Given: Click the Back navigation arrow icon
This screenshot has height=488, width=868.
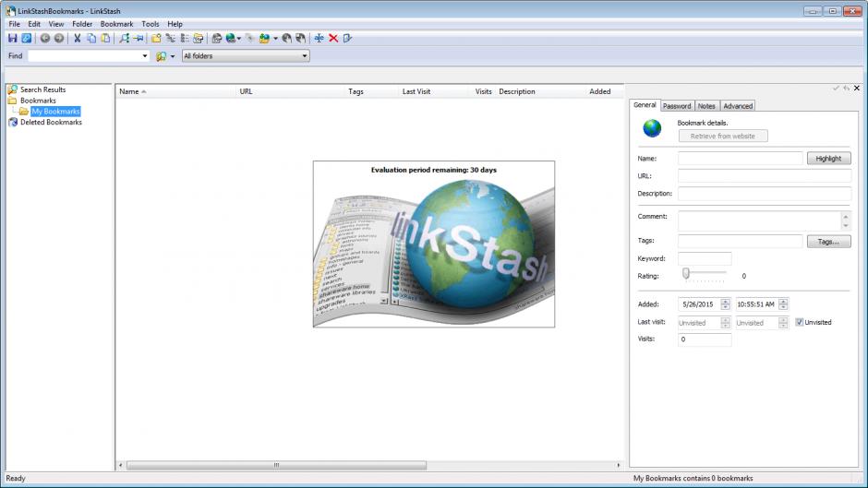Looking at the screenshot, I should pyautogui.click(x=45, y=38).
